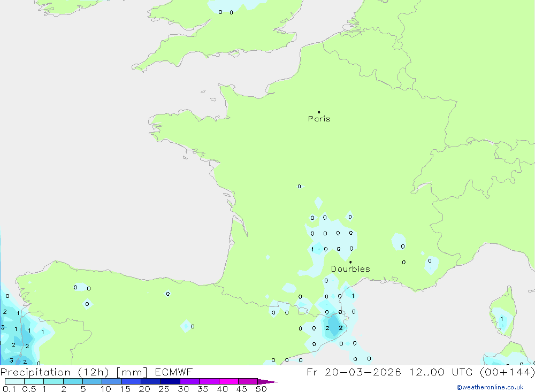Select the 0.1–0.5 mm legend swatch

tap(14, 381)
